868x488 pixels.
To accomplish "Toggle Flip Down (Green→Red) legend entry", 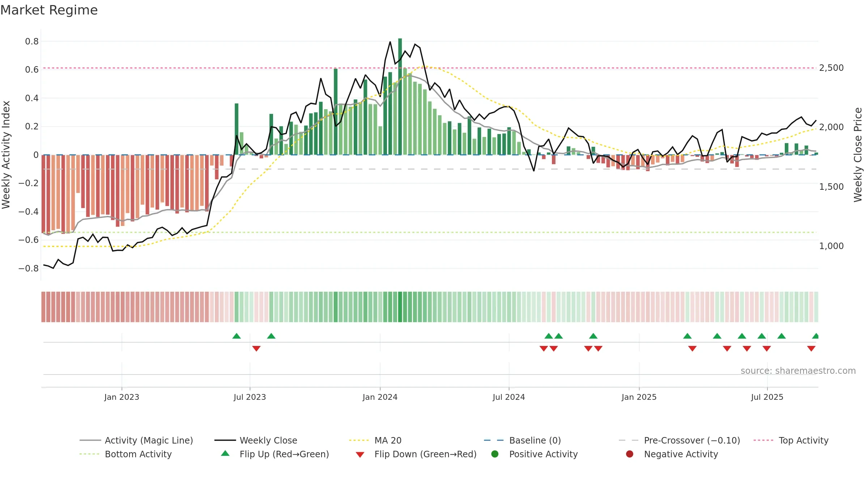I will (x=416, y=454).
